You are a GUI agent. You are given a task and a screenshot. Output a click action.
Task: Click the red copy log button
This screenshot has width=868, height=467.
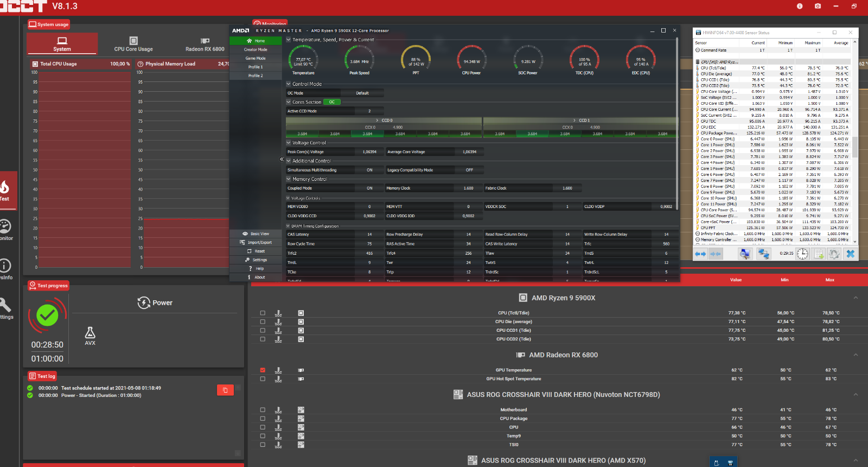(225, 390)
